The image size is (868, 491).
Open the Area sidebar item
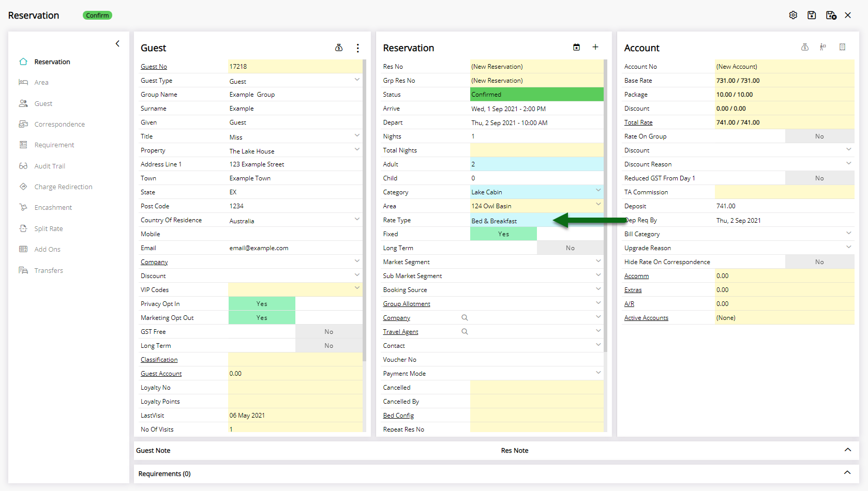[41, 82]
